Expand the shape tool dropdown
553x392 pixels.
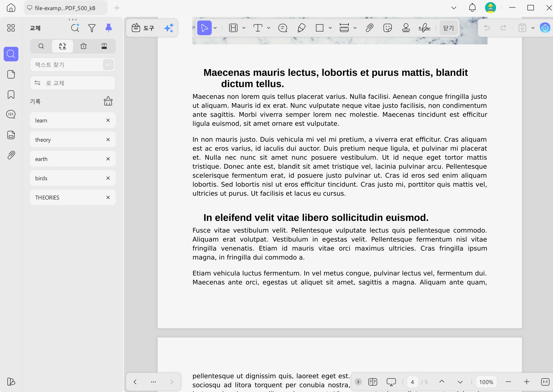(330, 28)
